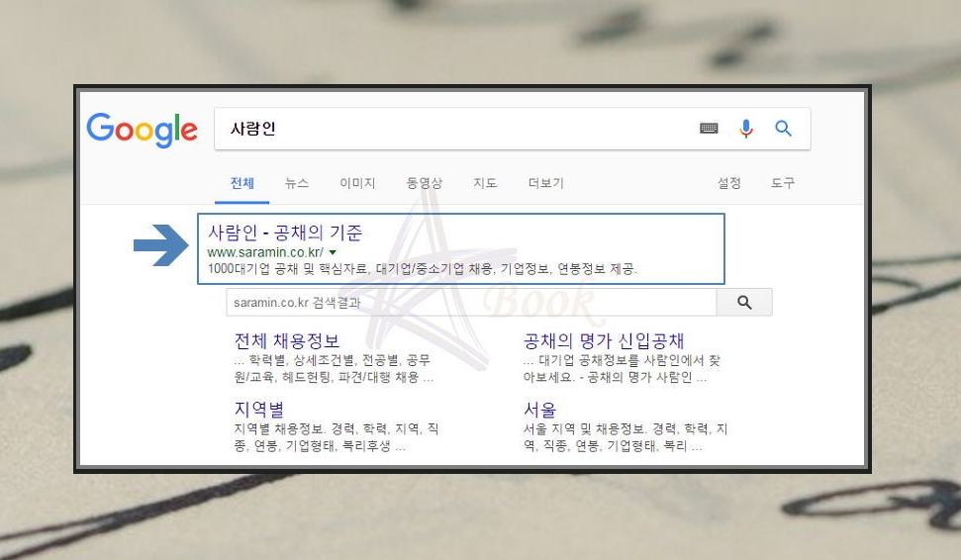Click the snippet starting 1000대기업 공채
Viewport: 961px width, 560px height.
(x=423, y=269)
